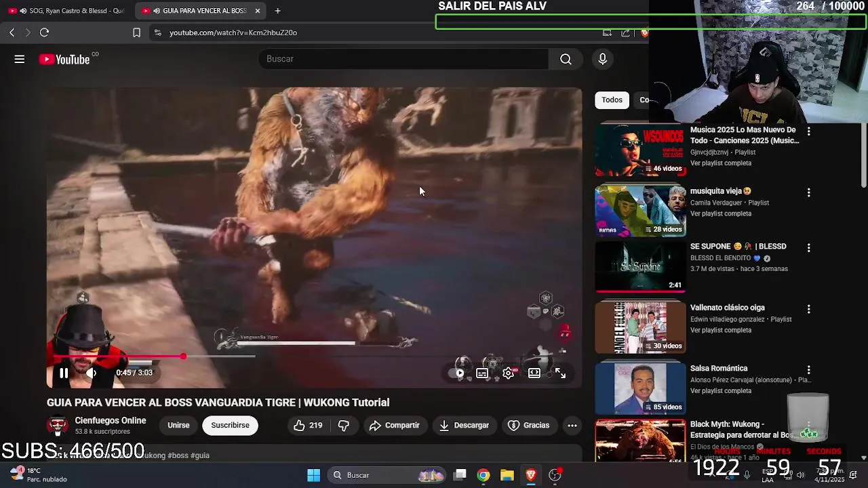Click Ver playlist completa under Vallenato clásico
868x488 pixels.
(721, 331)
